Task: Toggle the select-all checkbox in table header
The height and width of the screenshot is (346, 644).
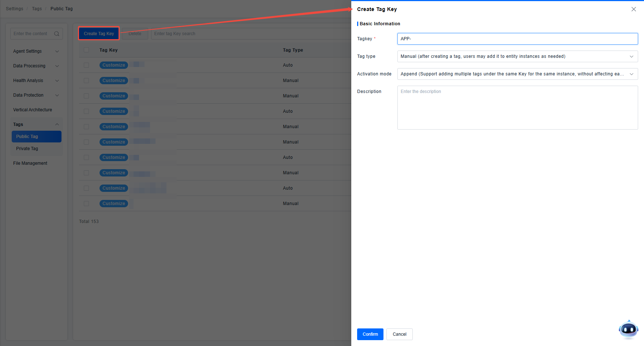Action: [86, 50]
